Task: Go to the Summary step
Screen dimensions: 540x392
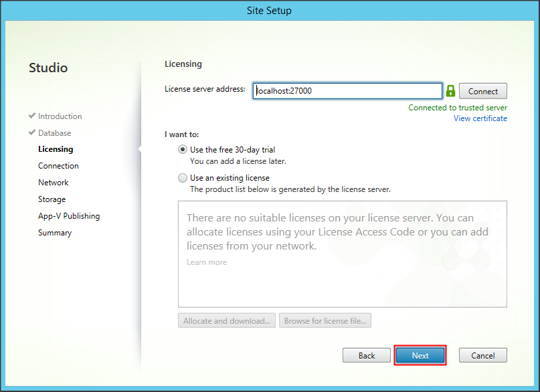Action: coord(55,233)
